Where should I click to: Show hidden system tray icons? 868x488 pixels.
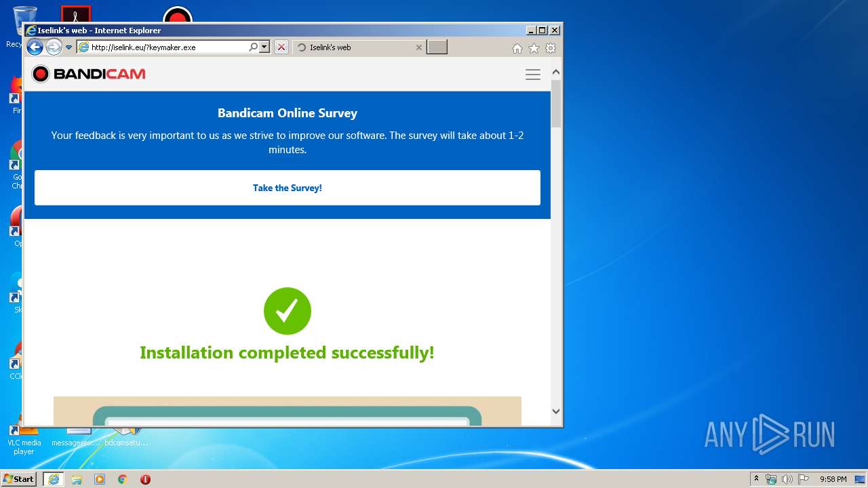coord(756,479)
